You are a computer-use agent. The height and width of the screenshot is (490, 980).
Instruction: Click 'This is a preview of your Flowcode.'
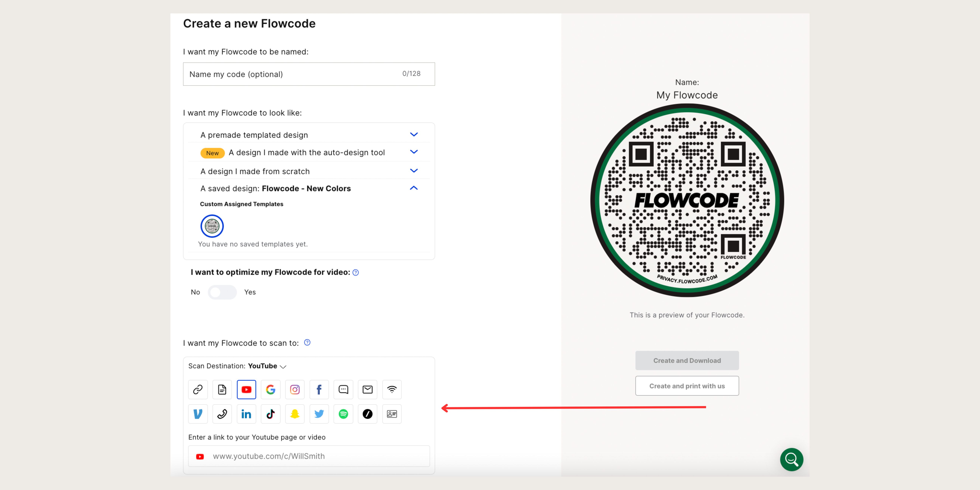pyautogui.click(x=687, y=315)
